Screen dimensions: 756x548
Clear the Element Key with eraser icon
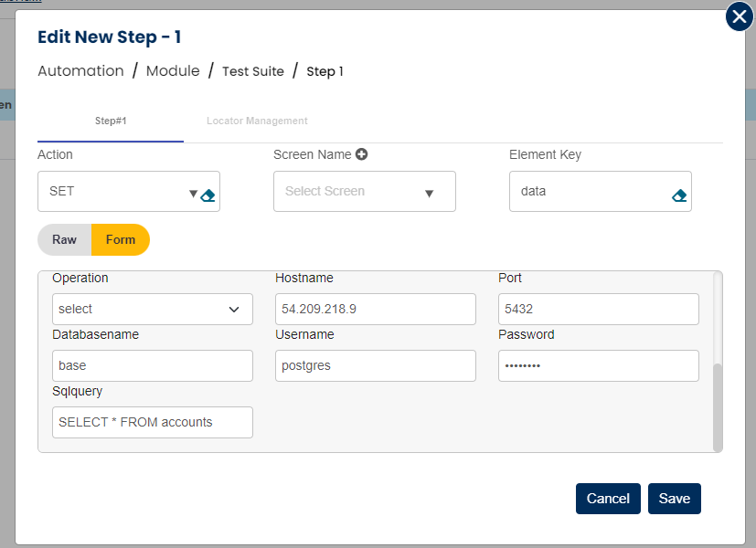click(678, 195)
